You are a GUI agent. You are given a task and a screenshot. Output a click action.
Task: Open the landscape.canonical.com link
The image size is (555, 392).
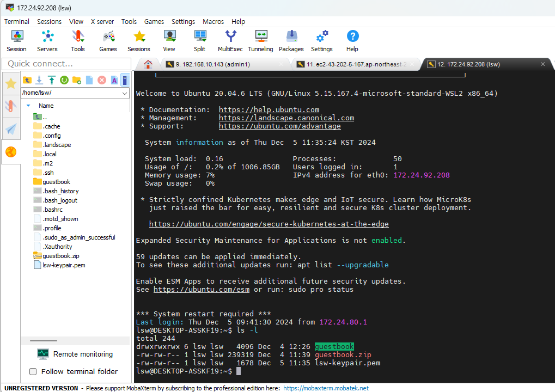click(286, 118)
